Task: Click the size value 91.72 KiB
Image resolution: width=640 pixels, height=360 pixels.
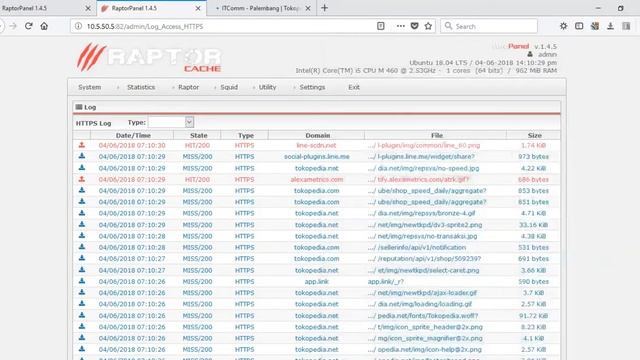Action: click(x=533, y=316)
